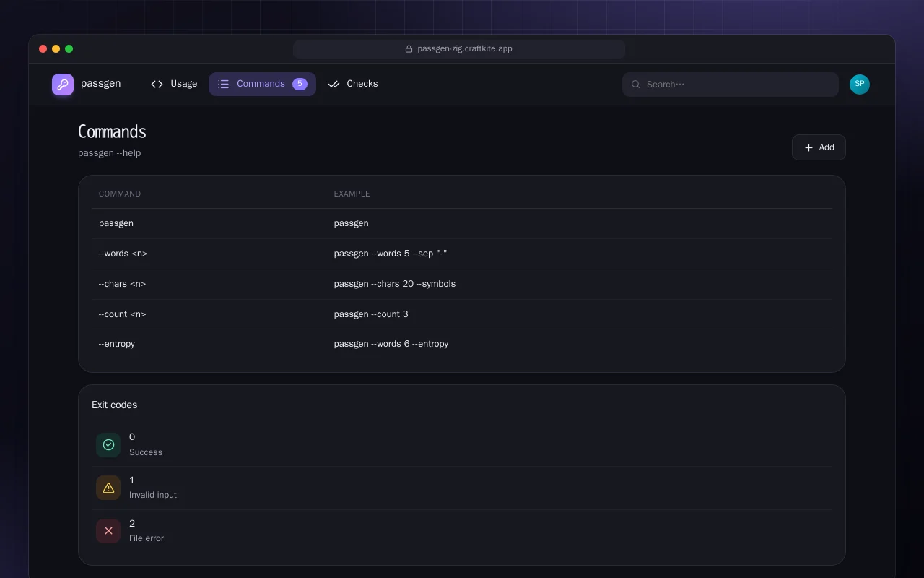This screenshot has height=578, width=924.
Task: Click the Usage code brackets icon
Action: pos(157,84)
